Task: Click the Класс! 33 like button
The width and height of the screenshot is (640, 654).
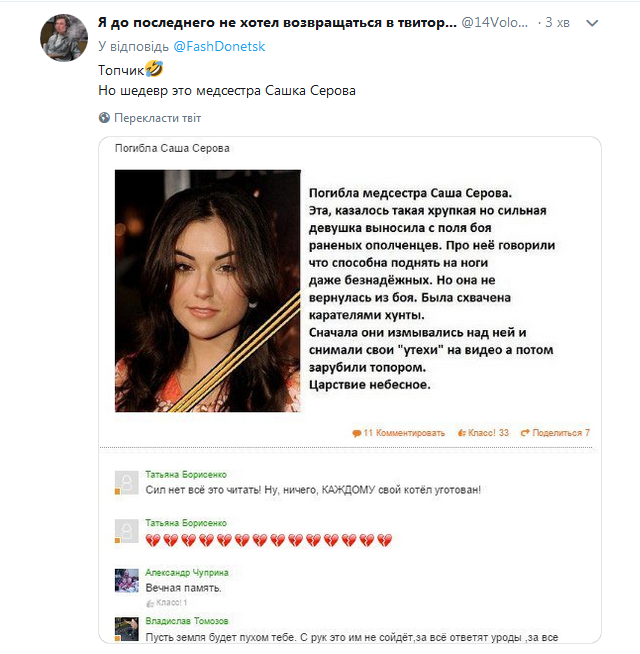Action: click(x=489, y=433)
